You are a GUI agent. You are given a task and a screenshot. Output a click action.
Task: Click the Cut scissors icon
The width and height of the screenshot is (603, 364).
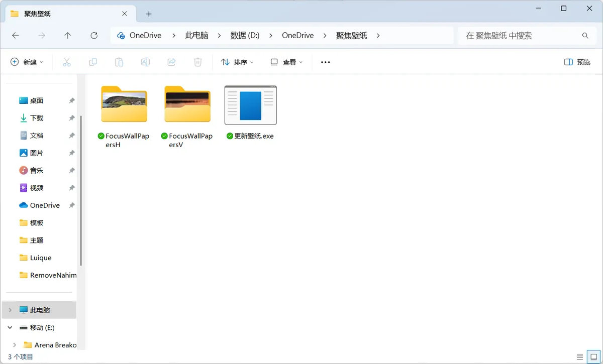(67, 62)
